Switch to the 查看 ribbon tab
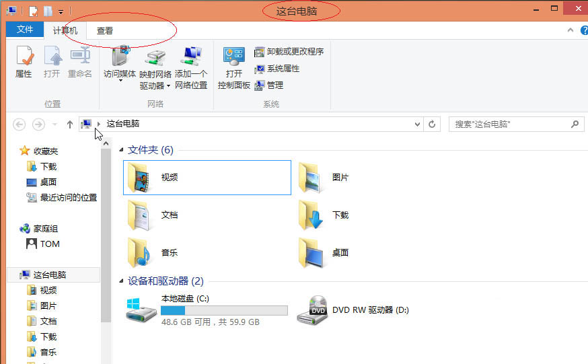This screenshot has height=364, width=588. (105, 30)
